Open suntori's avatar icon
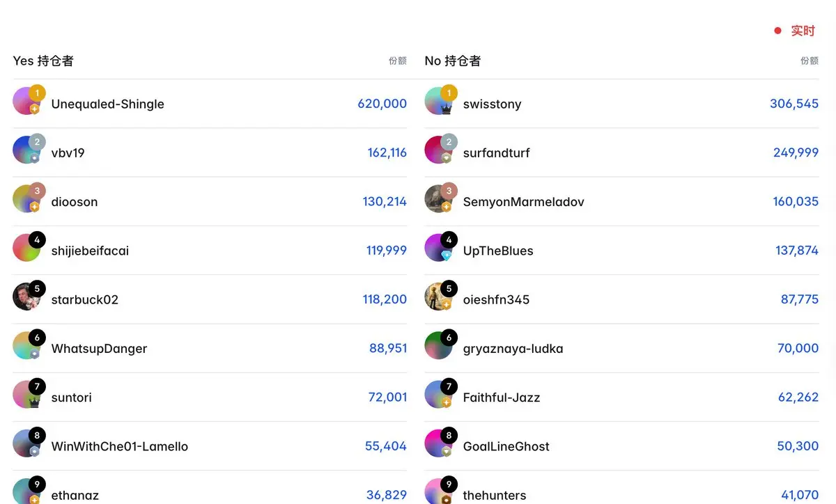This screenshot has height=504, width=836. pyautogui.click(x=26, y=395)
